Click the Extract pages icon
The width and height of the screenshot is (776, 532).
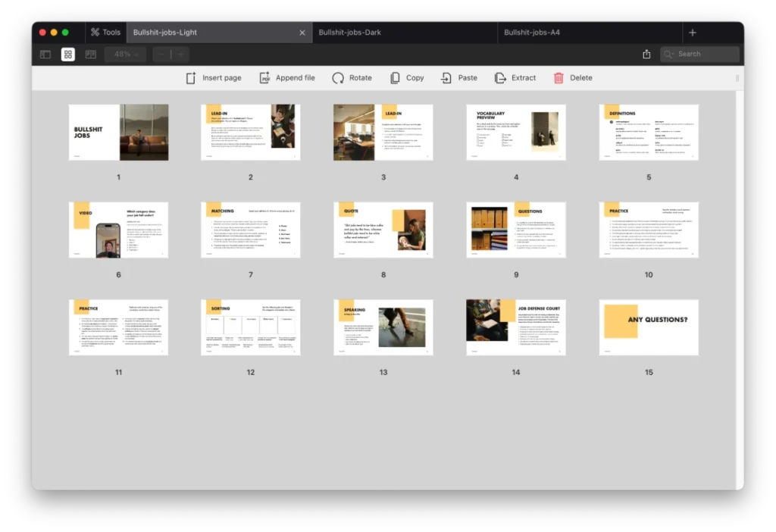[x=500, y=78]
